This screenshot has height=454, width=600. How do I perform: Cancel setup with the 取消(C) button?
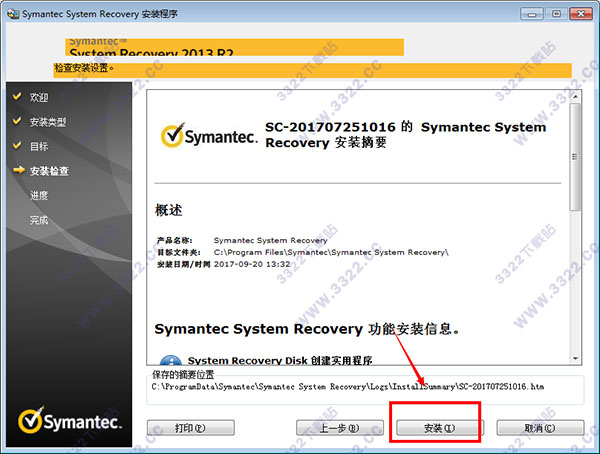point(540,428)
